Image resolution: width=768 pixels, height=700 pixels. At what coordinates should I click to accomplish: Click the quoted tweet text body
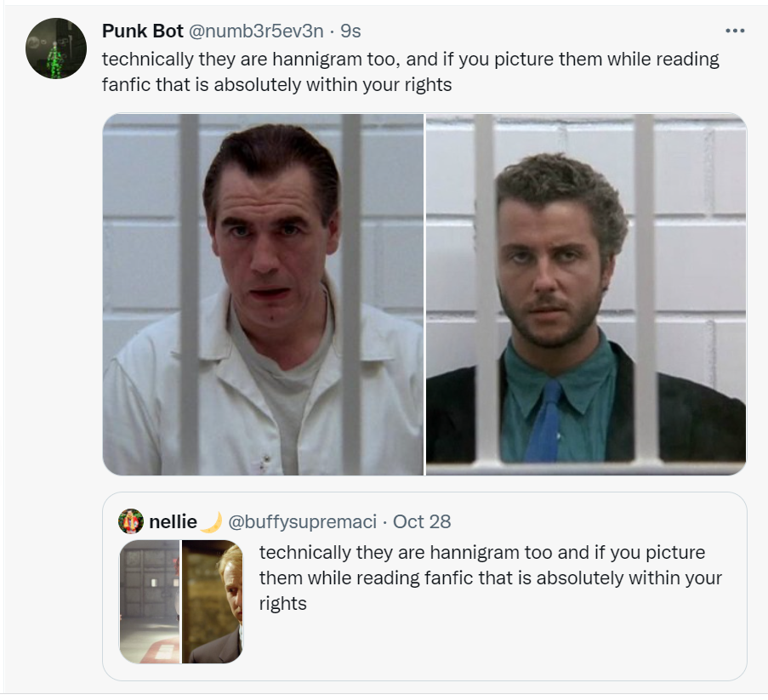[490, 578]
